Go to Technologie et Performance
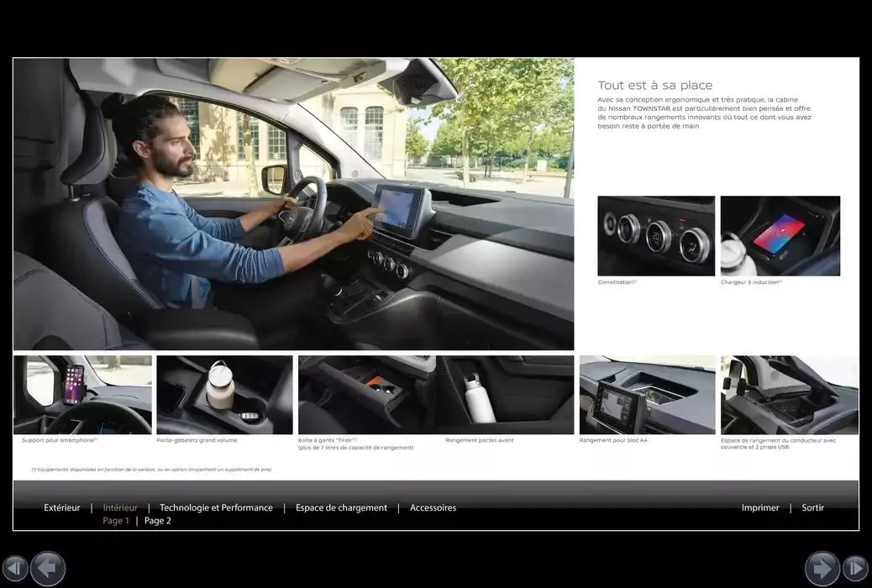Viewport: 872px width, 588px height. click(216, 507)
